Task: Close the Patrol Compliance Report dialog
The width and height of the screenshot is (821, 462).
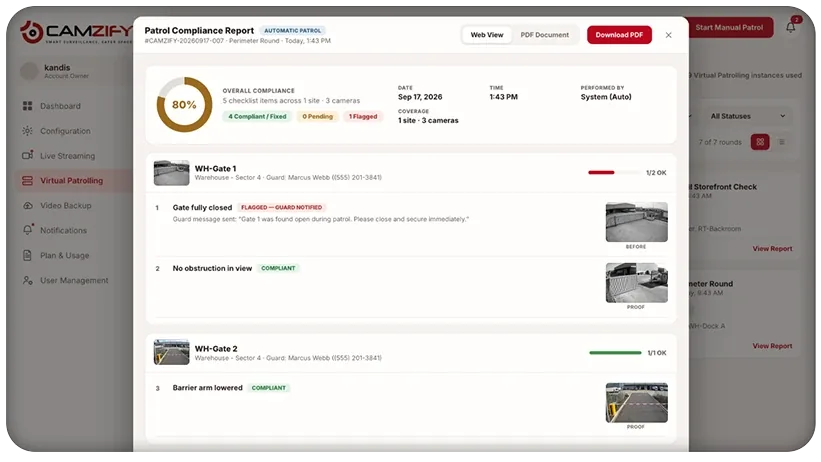Action: (669, 35)
